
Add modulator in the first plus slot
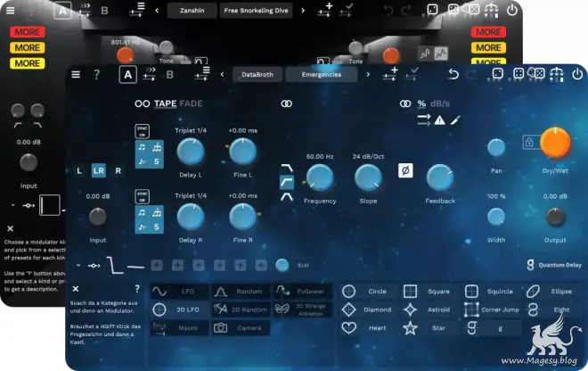(x=157, y=266)
